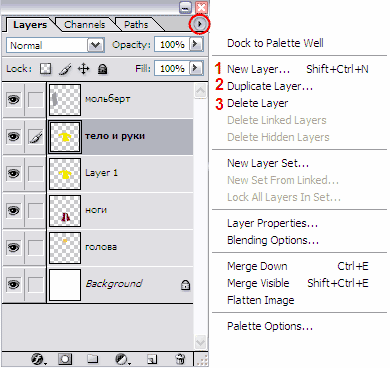
Task: Select Merge Visible menu entry
Action: tap(258, 283)
